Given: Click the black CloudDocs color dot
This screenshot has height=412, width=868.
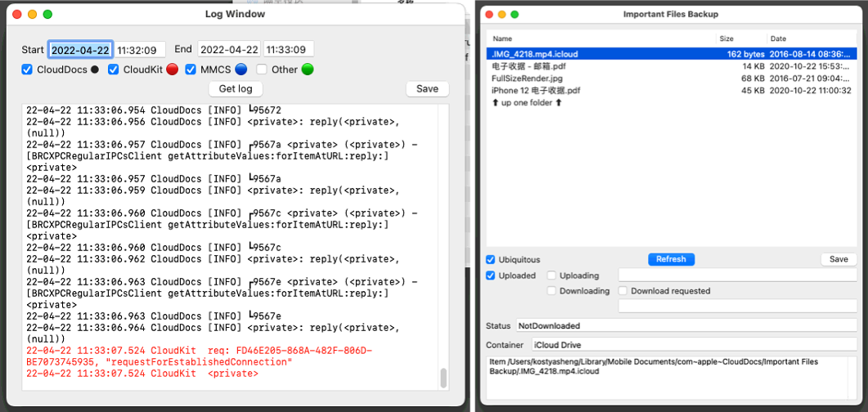Looking at the screenshot, I should click(x=95, y=69).
